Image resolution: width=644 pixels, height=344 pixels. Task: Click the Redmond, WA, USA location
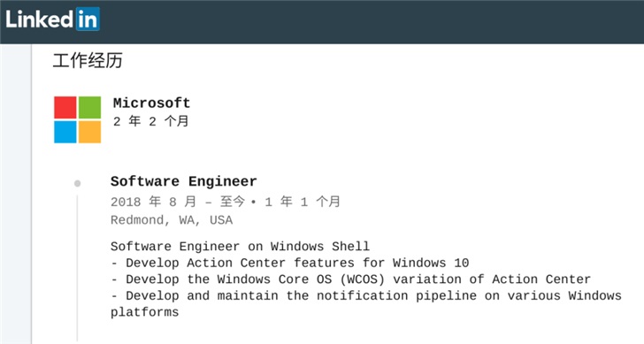172,220
